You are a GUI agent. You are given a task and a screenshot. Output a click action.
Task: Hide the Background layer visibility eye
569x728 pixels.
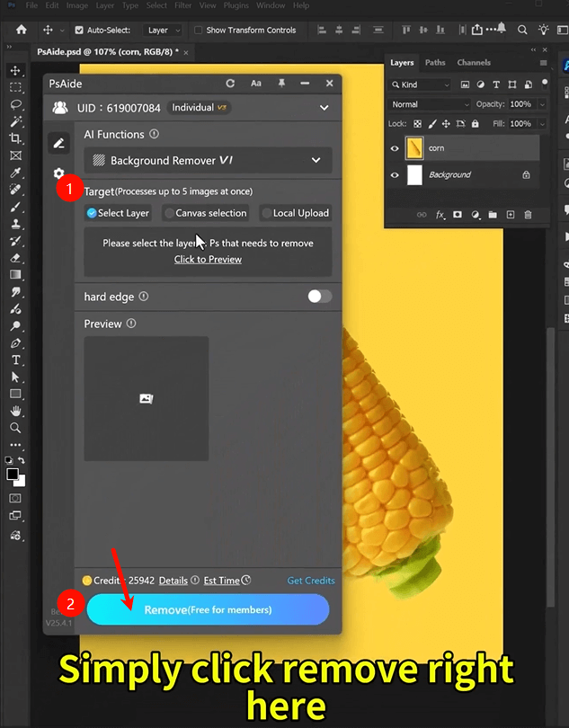(x=395, y=175)
